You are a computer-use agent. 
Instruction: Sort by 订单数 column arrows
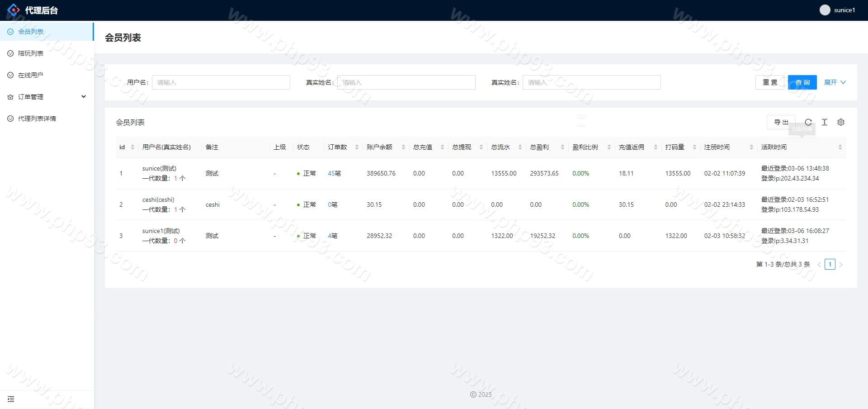tap(357, 147)
